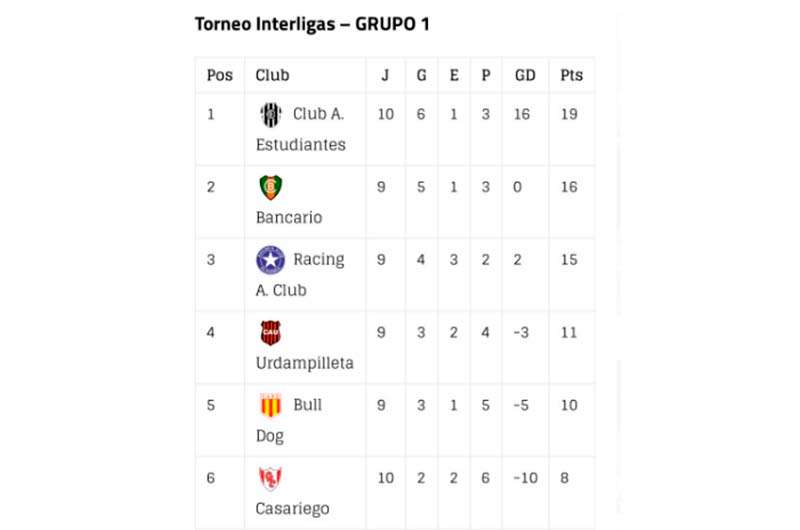Image resolution: width=800 pixels, height=530 pixels.
Task: Click the J games played header
Action: [385, 75]
